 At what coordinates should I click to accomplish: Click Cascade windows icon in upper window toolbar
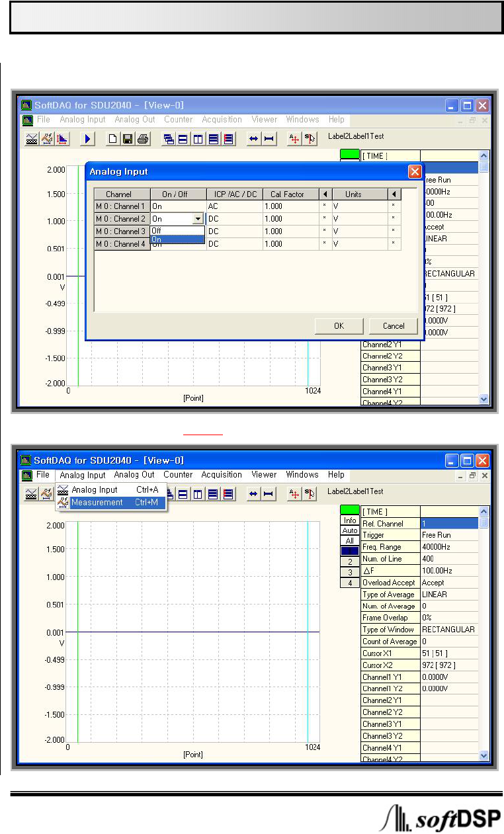pyautogui.click(x=169, y=138)
